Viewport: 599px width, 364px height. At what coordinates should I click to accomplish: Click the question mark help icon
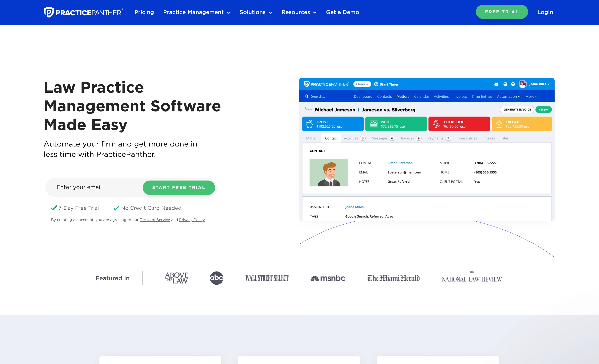(x=513, y=84)
